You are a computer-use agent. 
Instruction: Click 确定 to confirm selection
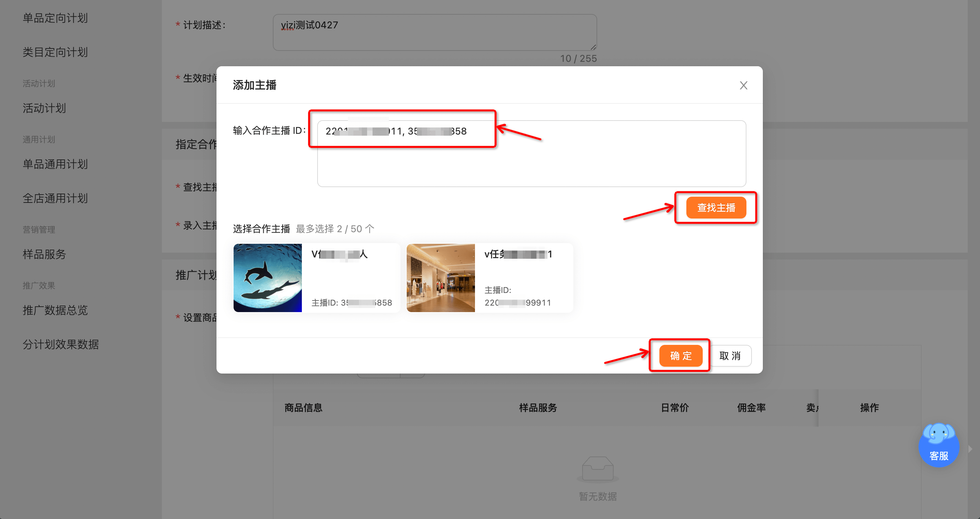coord(678,356)
